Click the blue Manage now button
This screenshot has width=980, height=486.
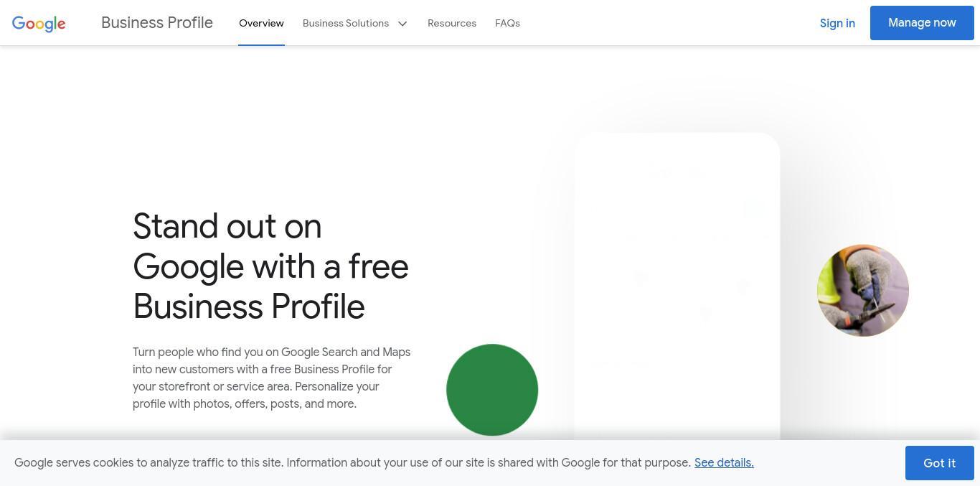[922, 23]
